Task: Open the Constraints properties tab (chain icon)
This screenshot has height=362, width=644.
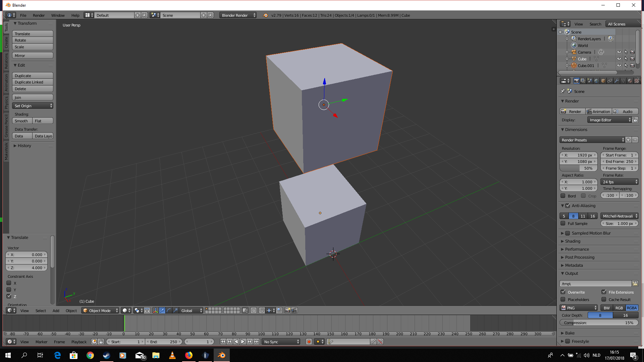Action: point(610,81)
